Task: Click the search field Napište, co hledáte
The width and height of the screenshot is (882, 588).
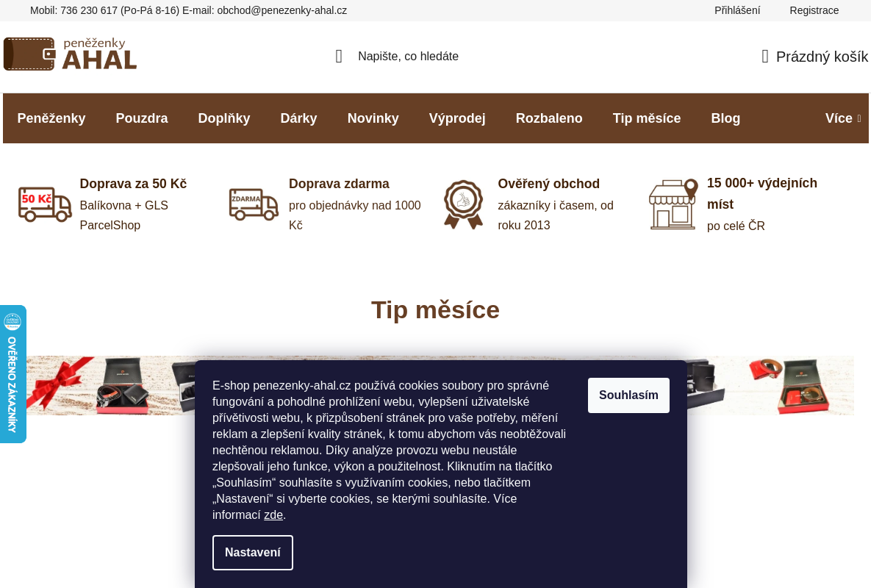Action: pyautogui.click(x=408, y=57)
